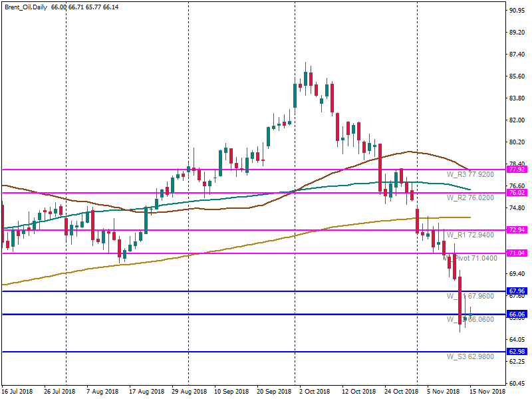Click the blue 62.98 price tag on axis

[x=517, y=352]
